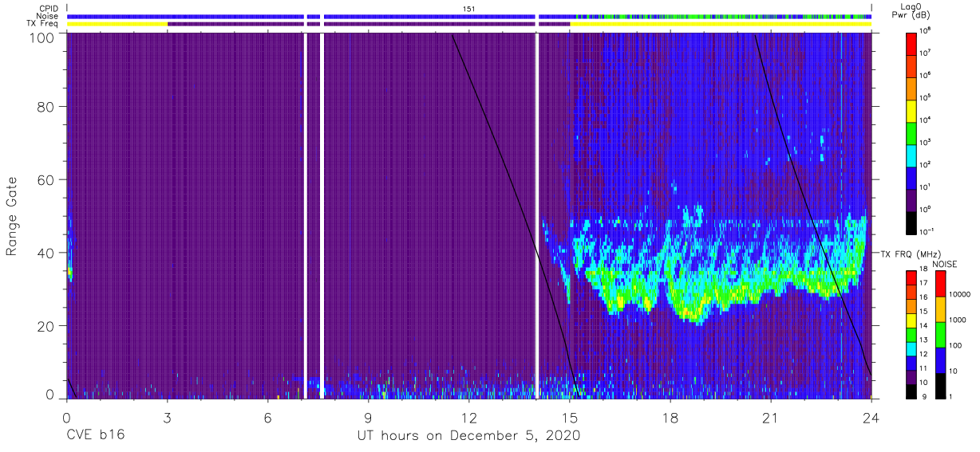This screenshot has height=452, width=980.
Task: Click the '6' UT hour tick label
Action: tap(267, 417)
